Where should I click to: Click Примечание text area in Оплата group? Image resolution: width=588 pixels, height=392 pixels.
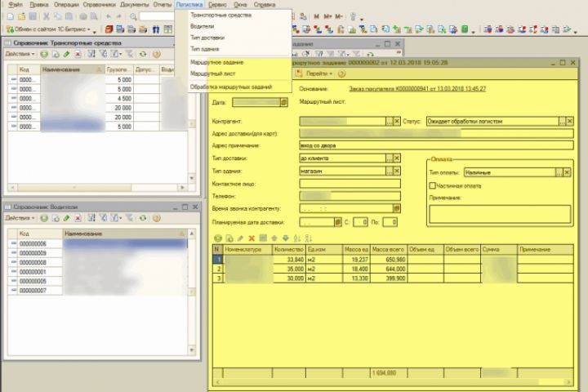coord(500,214)
